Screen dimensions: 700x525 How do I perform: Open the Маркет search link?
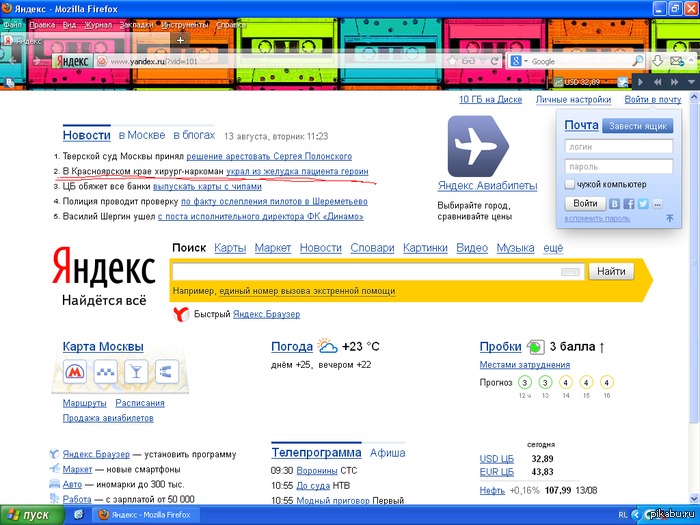click(273, 248)
